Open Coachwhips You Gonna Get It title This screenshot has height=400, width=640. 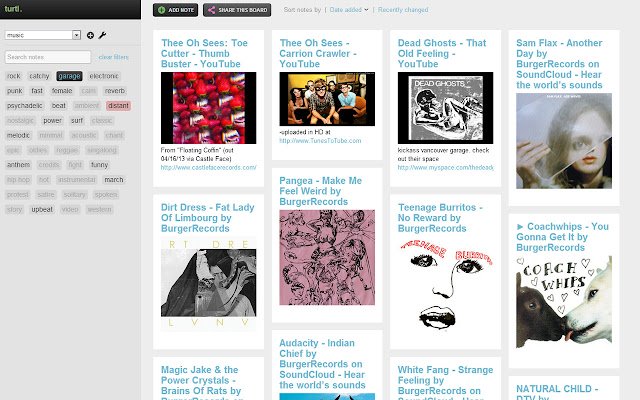click(x=562, y=237)
